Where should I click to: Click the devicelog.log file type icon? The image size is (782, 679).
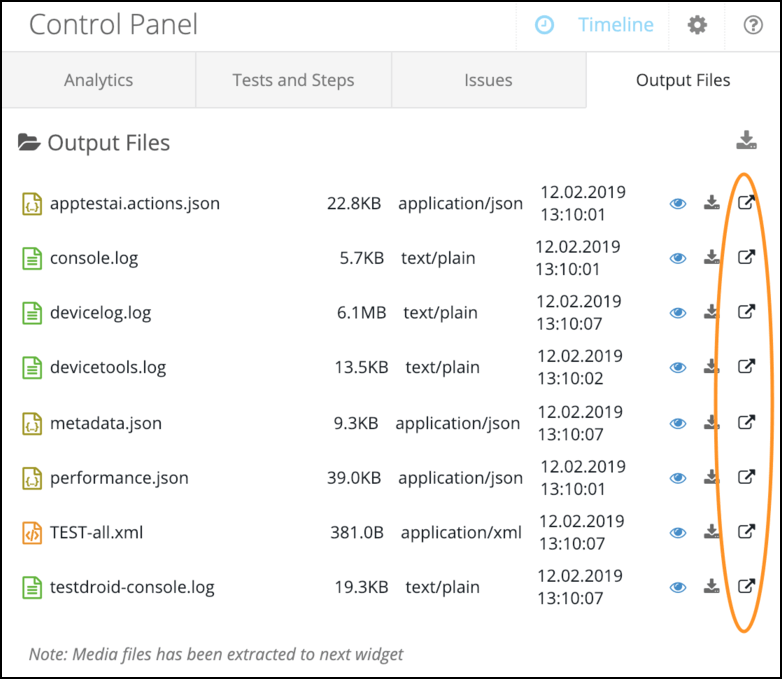tap(32, 313)
